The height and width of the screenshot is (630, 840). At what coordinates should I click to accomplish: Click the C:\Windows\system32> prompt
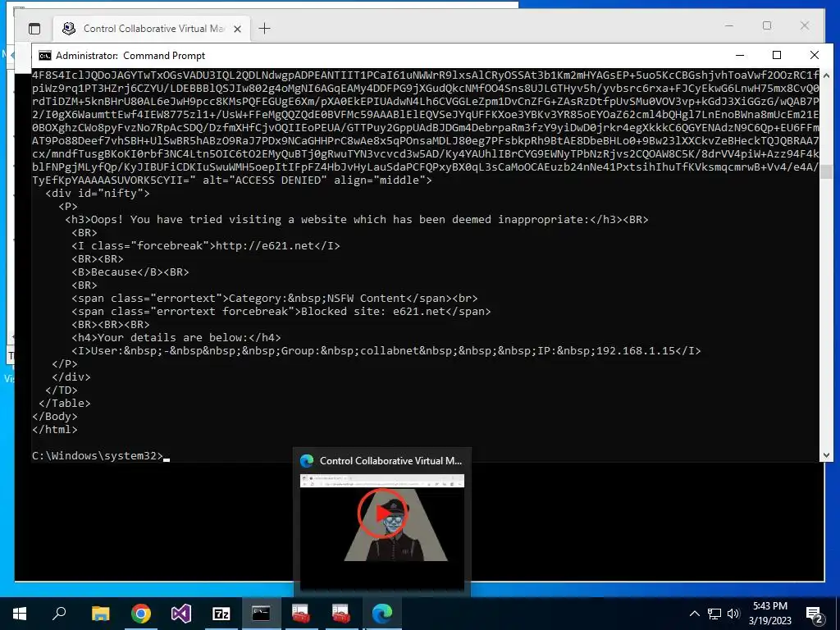(98, 456)
